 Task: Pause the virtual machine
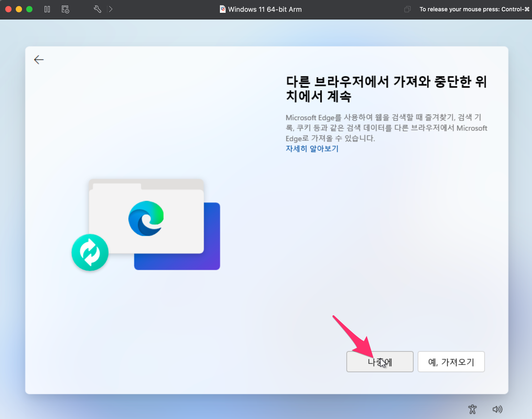point(47,9)
